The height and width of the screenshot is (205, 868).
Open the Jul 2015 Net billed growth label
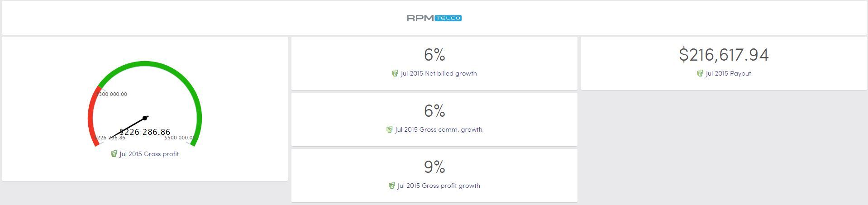(439, 73)
